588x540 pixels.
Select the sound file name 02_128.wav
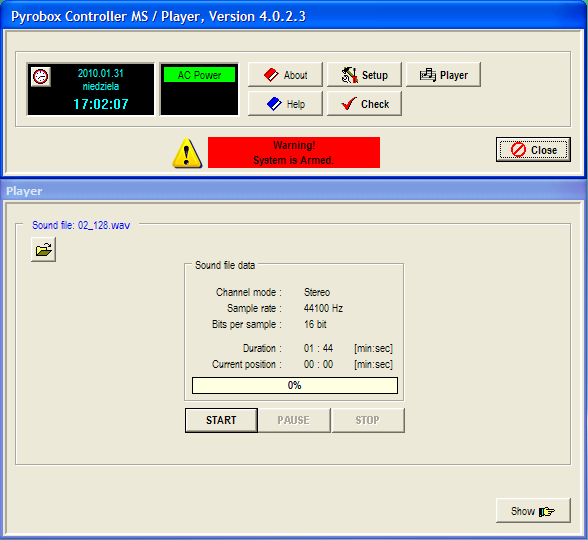104,225
